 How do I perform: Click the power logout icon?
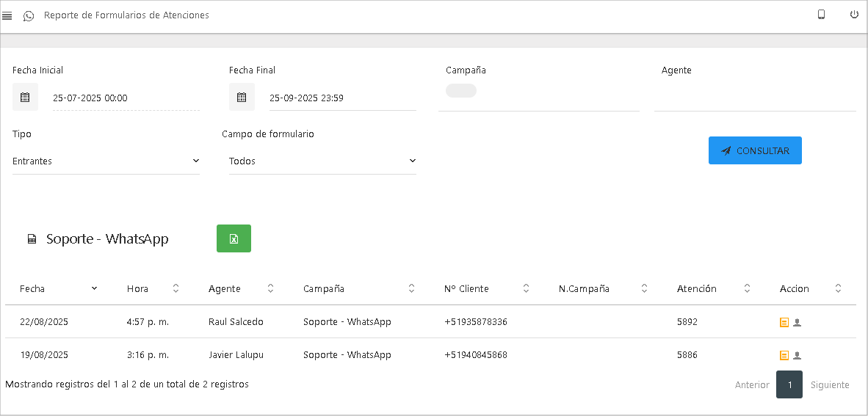click(x=854, y=15)
